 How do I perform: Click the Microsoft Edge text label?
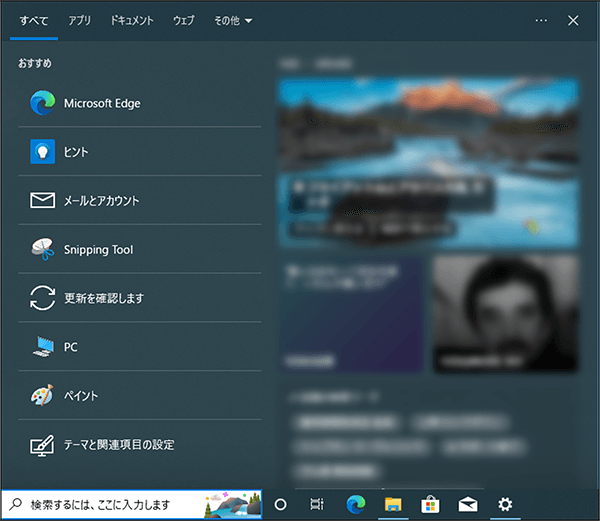[x=102, y=103]
